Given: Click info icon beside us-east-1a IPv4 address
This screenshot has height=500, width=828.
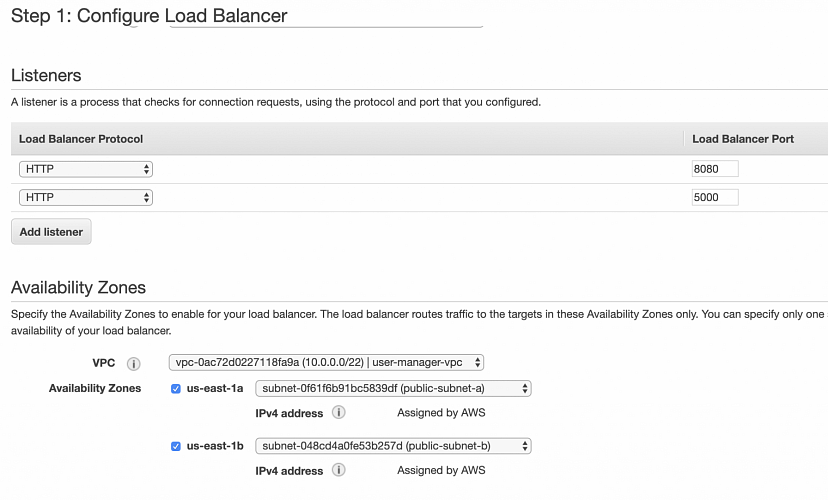Looking at the screenshot, I should (338, 412).
